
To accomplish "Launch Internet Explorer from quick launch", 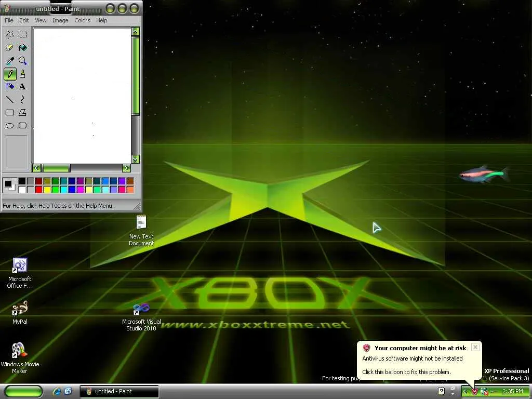I will [57, 391].
